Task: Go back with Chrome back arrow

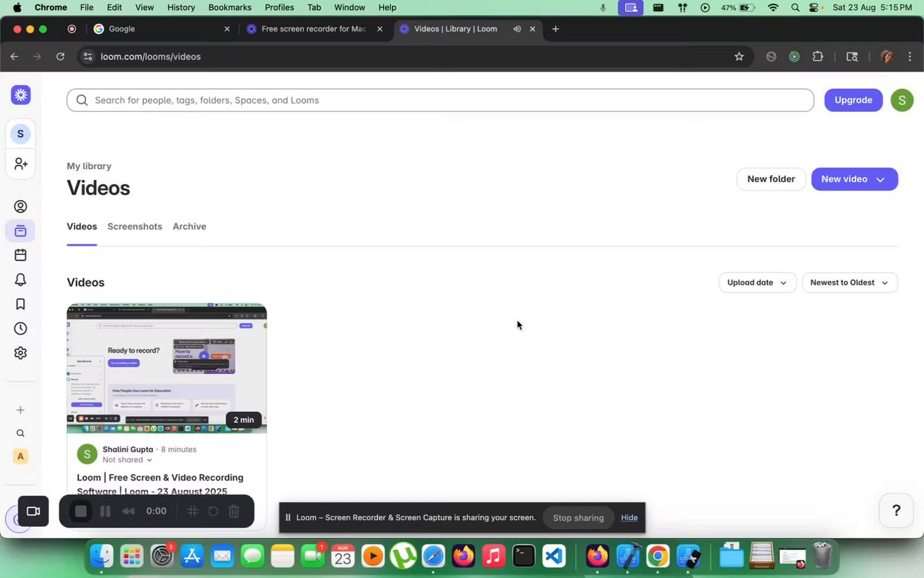Action: tap(14, 56)
